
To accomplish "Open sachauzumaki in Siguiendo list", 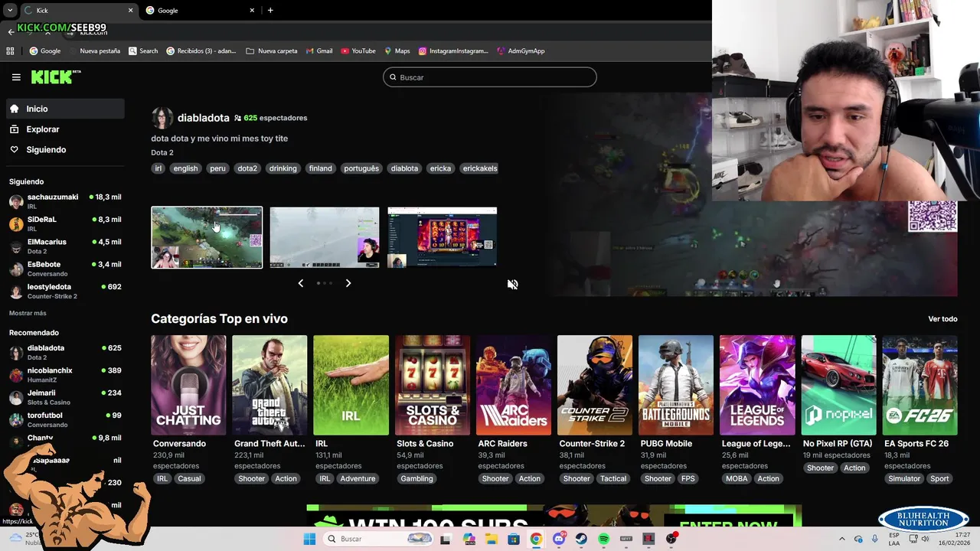I will point(65,201).
